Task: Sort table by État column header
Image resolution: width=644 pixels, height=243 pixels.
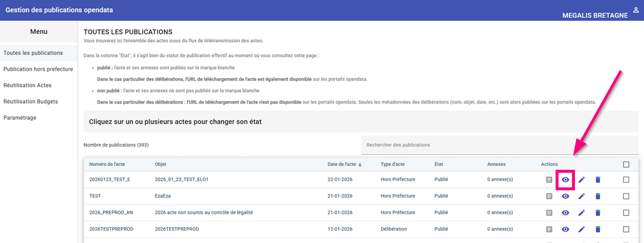Action: point(439,165)
